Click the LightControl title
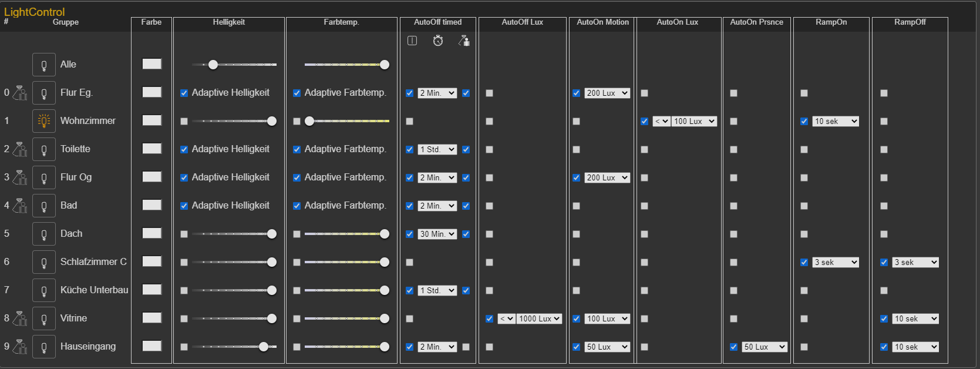This screenshot has width=980, height=369. [34, 12]
